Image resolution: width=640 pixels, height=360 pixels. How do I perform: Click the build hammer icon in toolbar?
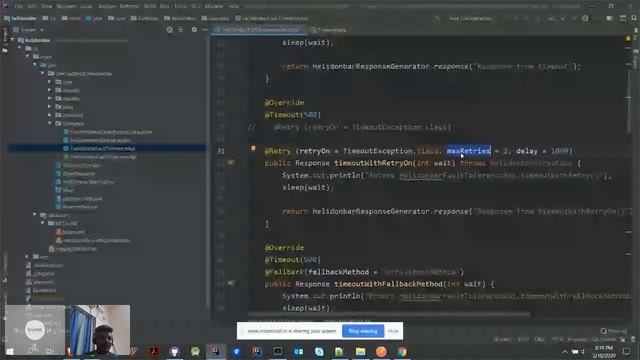coord(437,18)
